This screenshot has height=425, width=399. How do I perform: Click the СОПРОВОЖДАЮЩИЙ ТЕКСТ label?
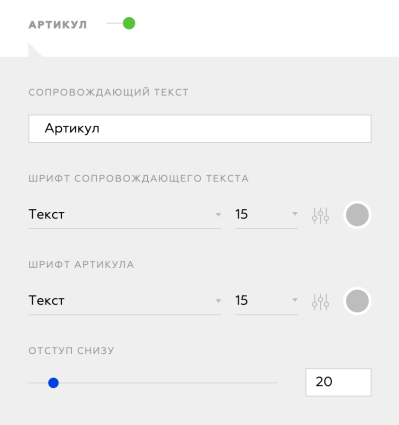pos(108,92)
